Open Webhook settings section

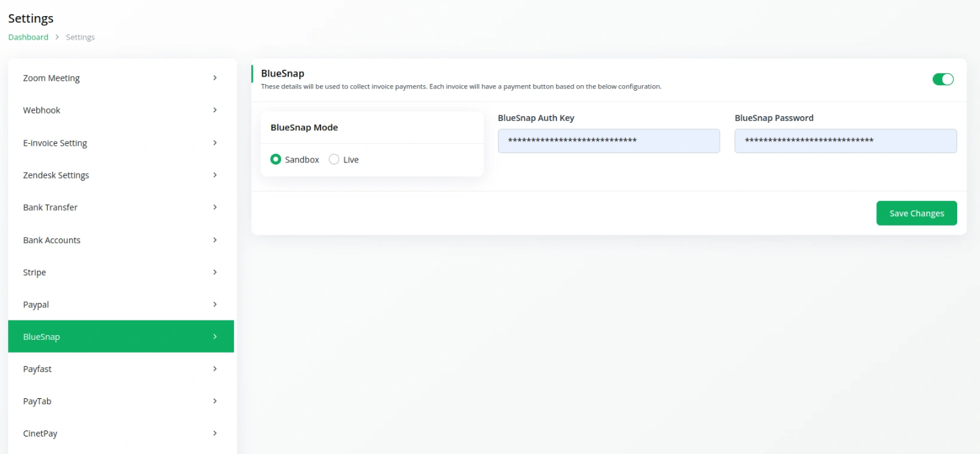121,110
